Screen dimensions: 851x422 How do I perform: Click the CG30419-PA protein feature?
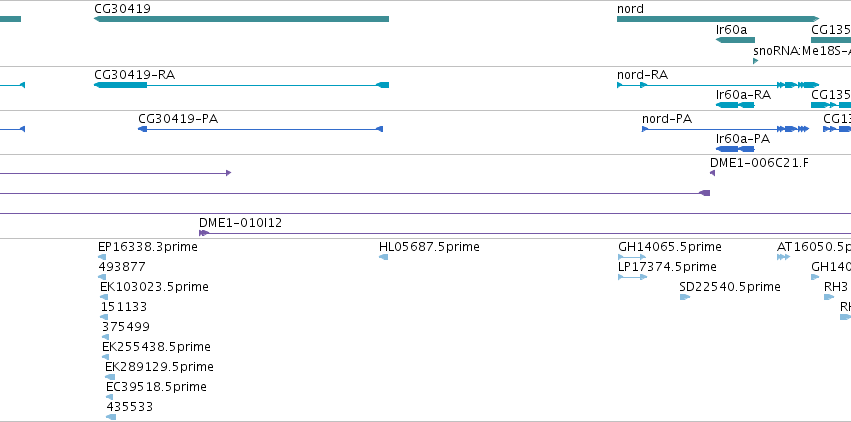point(261,129)
